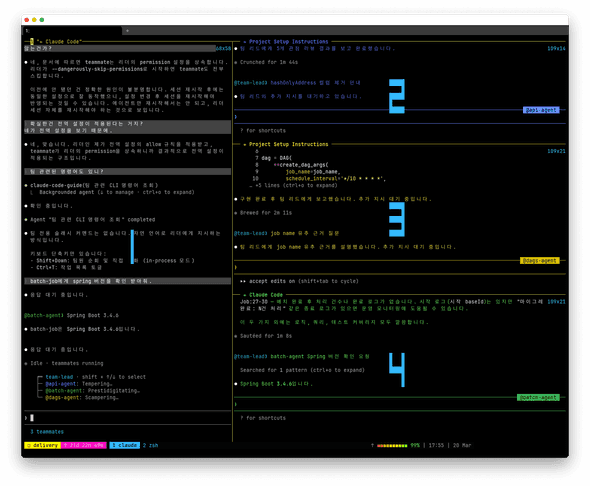Click the left pane 'Claude Code' title

click(59, 41)
